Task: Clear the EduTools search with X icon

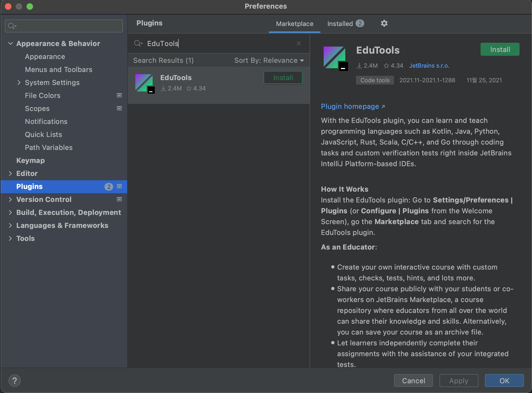Action: (x=299, y=43)
